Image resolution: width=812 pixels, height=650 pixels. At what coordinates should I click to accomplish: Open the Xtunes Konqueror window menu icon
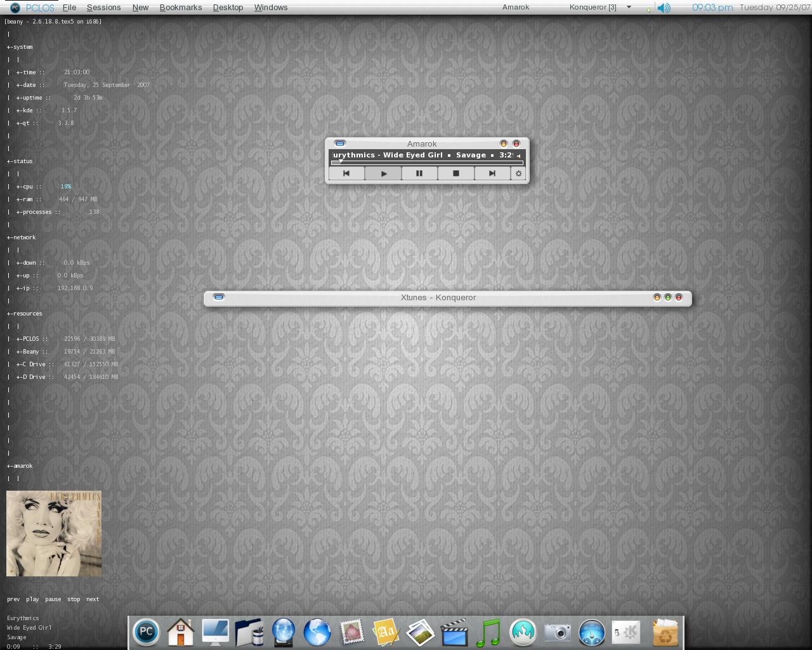[x=219, y=297]
